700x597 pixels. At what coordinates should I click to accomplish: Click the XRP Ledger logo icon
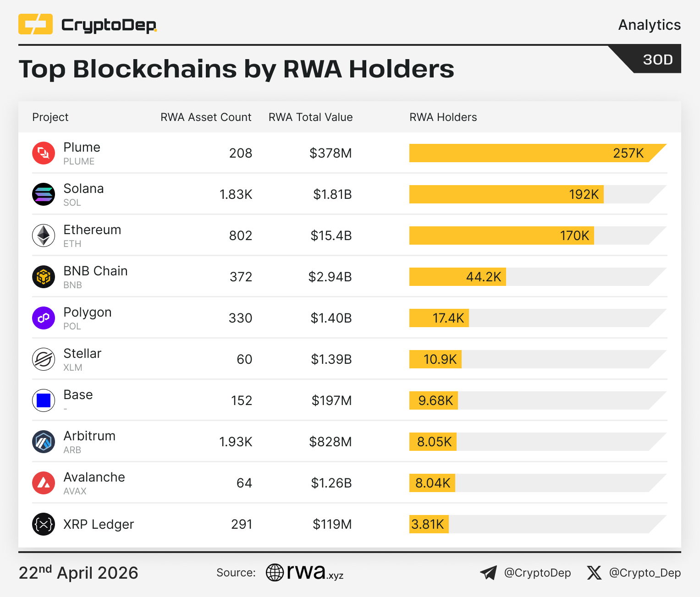(x=44, y=524)
